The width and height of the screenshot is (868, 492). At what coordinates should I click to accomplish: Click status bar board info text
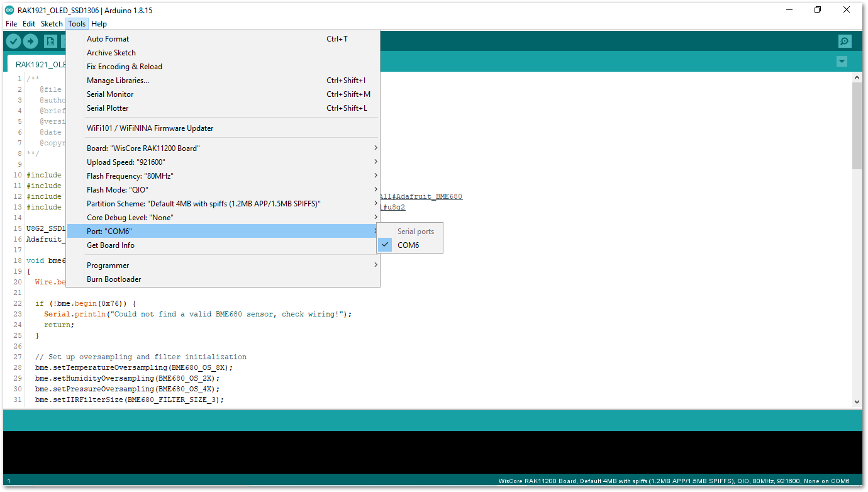674,481
